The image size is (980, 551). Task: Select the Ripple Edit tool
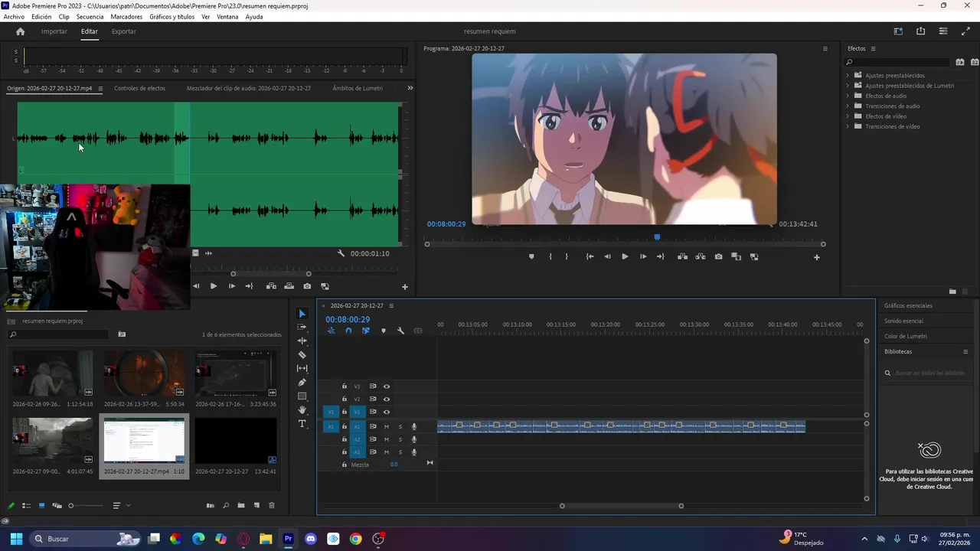(x=302, y=341)
